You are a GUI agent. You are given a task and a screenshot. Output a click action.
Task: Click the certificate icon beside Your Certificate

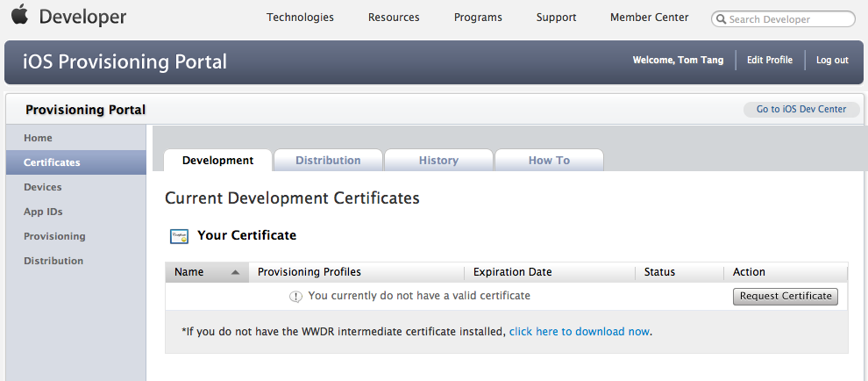pyautogui.click(x=180, y=235)
